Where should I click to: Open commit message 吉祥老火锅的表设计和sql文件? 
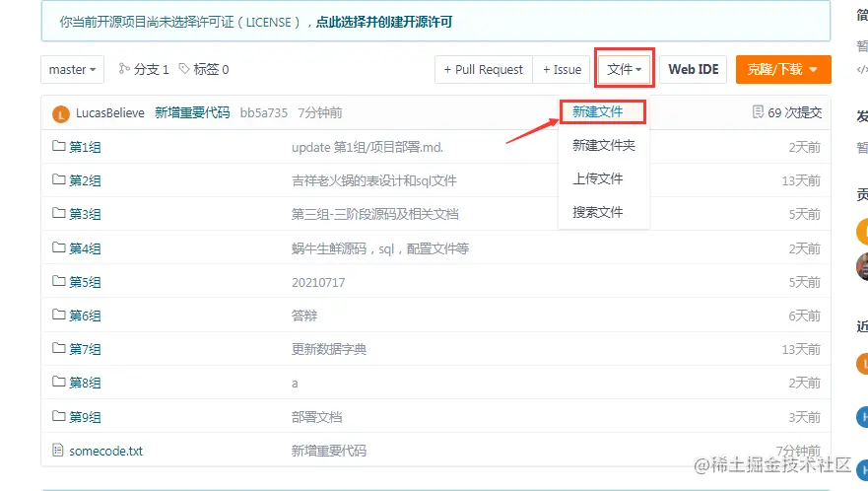tap(374, 180)
